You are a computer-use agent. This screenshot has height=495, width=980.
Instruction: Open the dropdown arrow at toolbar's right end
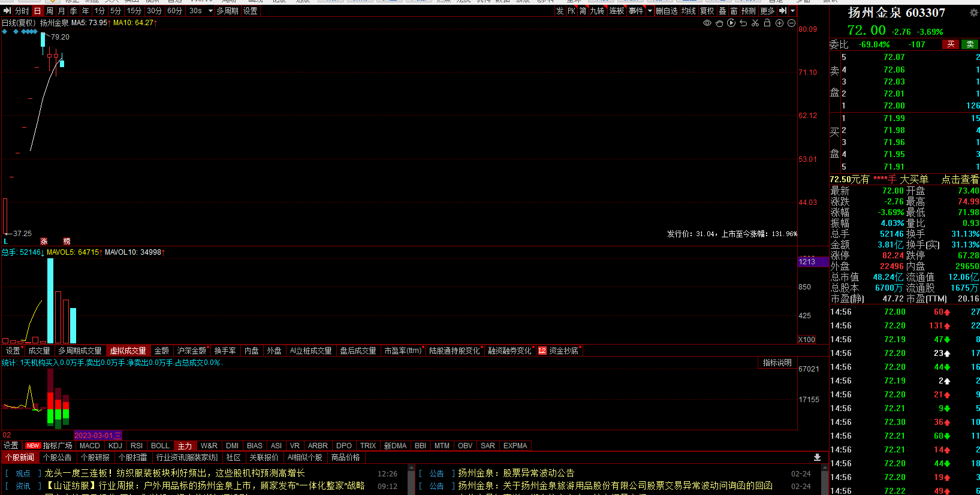point(792,11)
